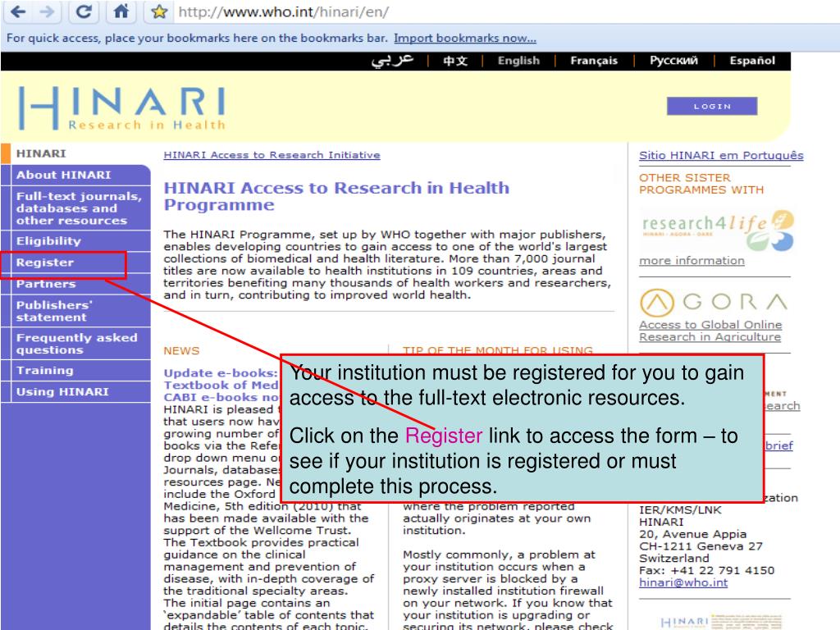840x630 pixels.
Task: Click the HINARI Research in Health logo
Action: pyautogui.click(x=122, y=108)
